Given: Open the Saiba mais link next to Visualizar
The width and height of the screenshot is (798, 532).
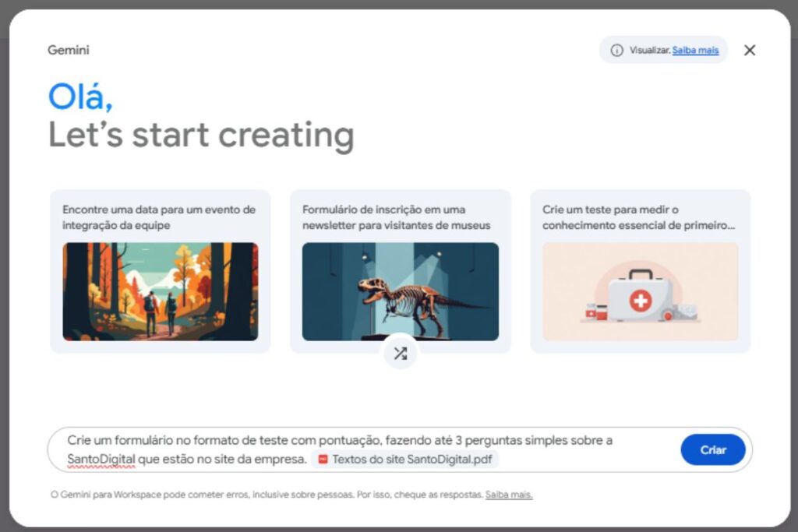Looking at the screenshot, I should (696, 50).
